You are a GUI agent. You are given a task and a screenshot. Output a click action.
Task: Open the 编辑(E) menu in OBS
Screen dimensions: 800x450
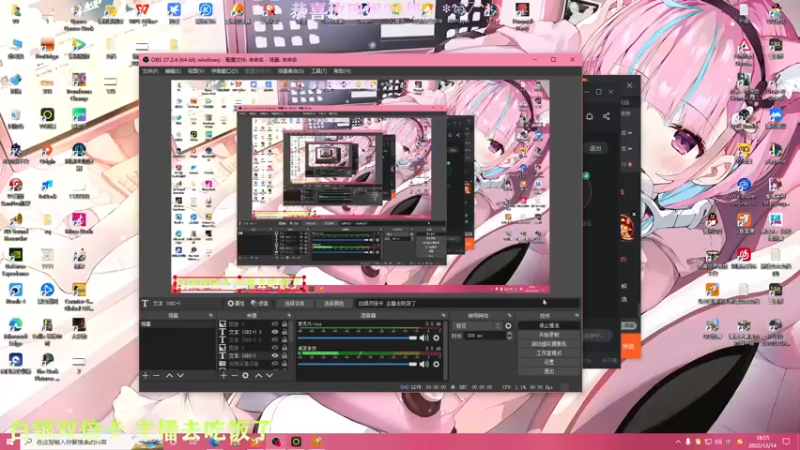172,71
